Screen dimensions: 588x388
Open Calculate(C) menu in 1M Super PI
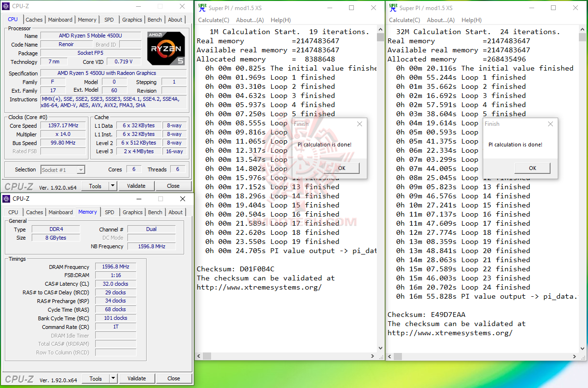click(x=213, y=20)
